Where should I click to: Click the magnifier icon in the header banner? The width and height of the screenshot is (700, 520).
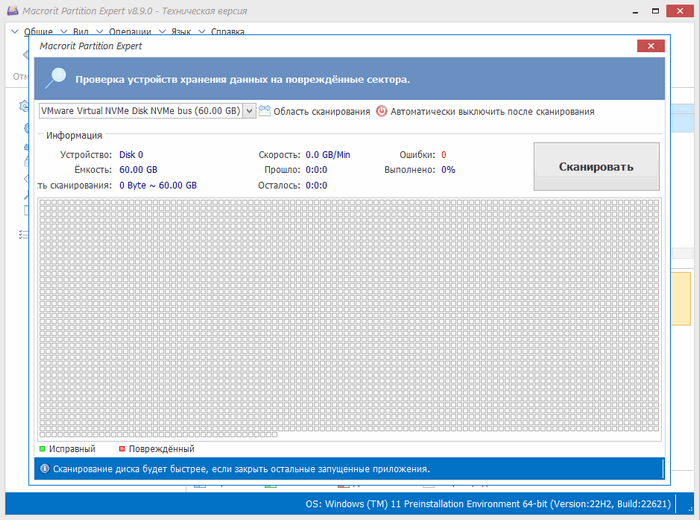tap(55, 78)
